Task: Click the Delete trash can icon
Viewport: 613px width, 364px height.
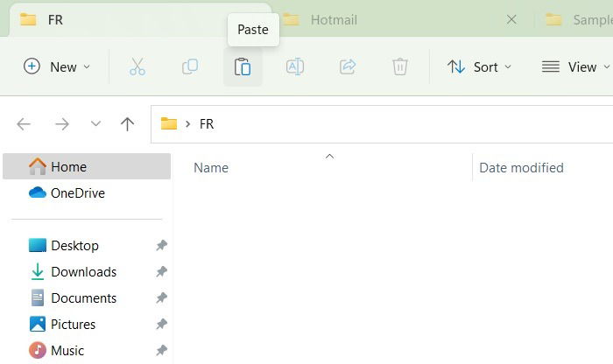Action: click(400, 66)
